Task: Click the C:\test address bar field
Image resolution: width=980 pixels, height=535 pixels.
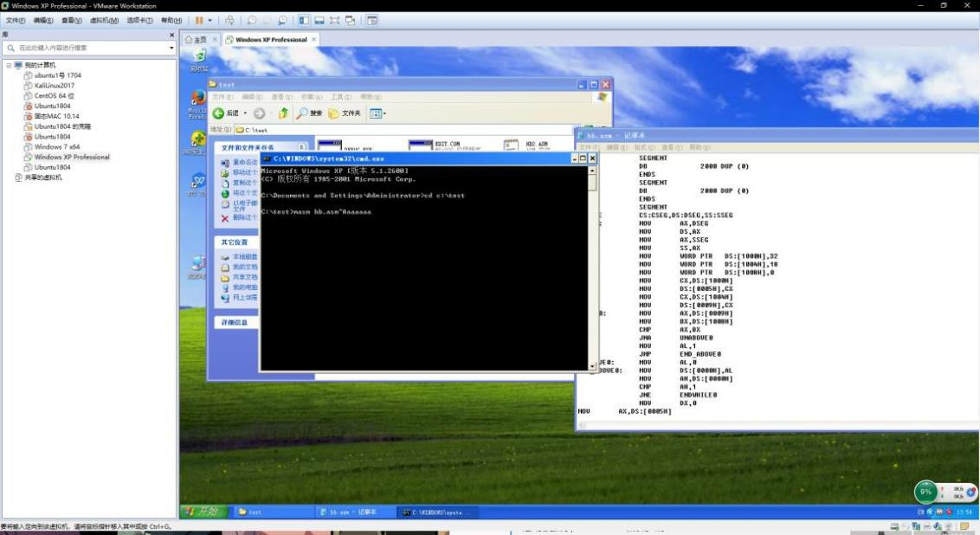Action: click(x=403, y=129)
